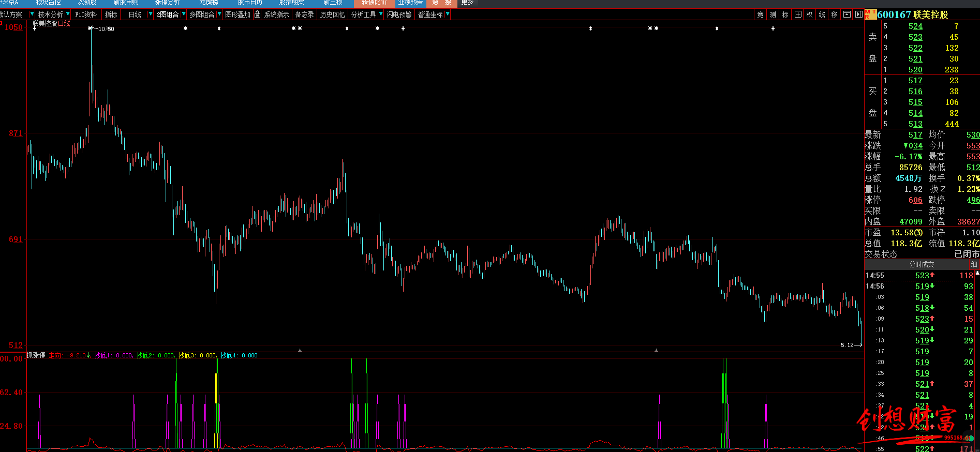Click the 指标 indicator button

[111, 14]
